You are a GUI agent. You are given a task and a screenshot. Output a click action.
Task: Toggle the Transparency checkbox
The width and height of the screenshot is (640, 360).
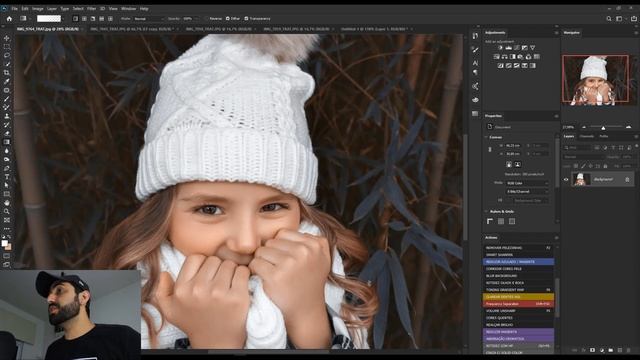coord(246,18)
